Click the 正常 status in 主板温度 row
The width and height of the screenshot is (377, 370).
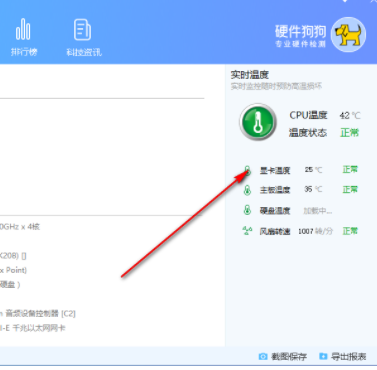350,189
